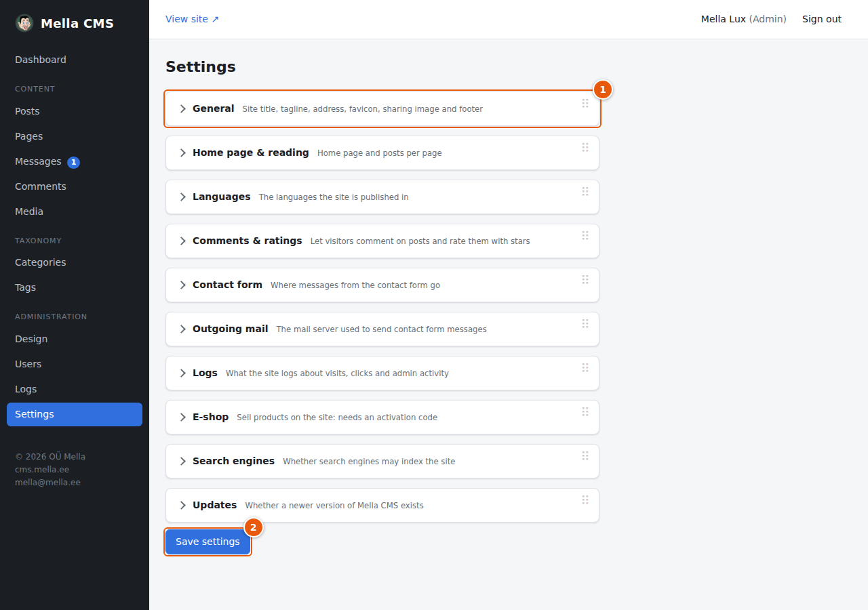The height and width of the screenshot is (610, 868).
Task: Go to Posts in sidebar
Action: 75,111
